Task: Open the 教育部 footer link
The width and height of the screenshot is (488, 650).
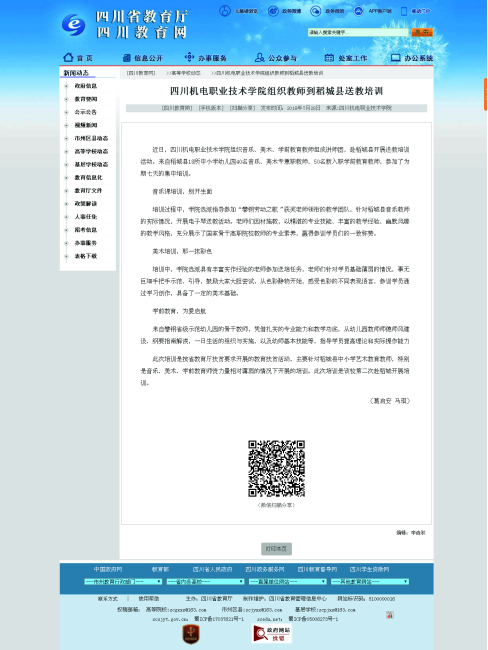Action: pyautogui.click(x=160, y=570)
